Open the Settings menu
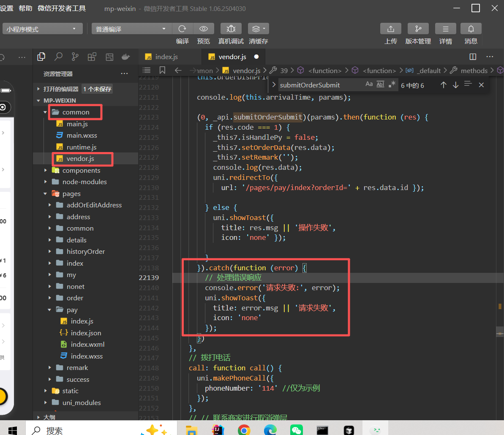504x435 pixels. click(x=7, y=8)
